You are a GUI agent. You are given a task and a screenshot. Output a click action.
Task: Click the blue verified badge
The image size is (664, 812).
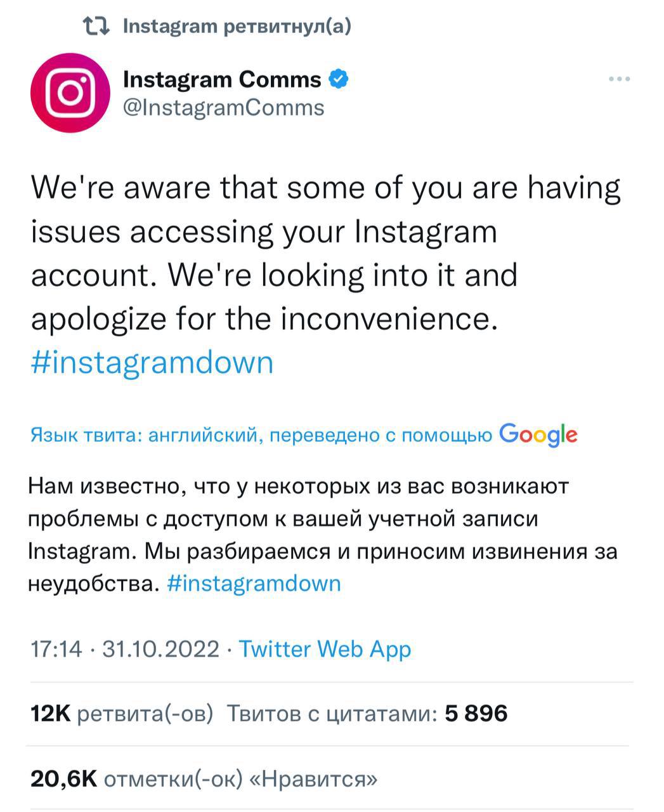click(x=339, y=79)
